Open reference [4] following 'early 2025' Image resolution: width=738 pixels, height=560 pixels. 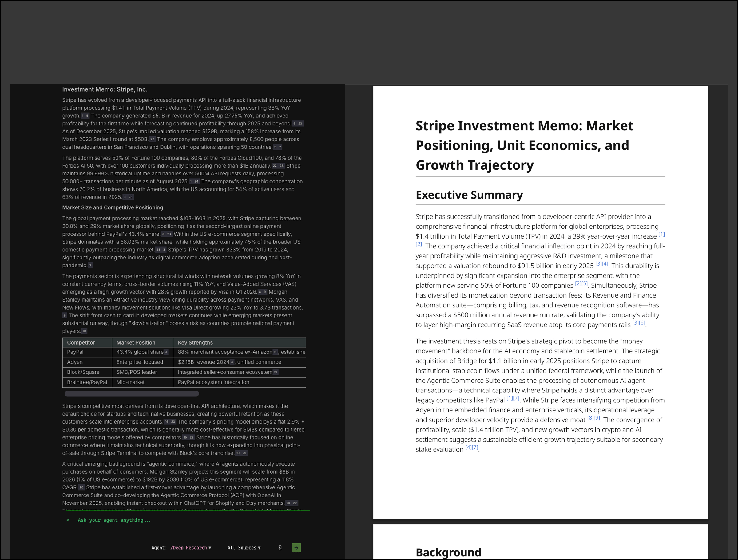click(x=605, y=264)
